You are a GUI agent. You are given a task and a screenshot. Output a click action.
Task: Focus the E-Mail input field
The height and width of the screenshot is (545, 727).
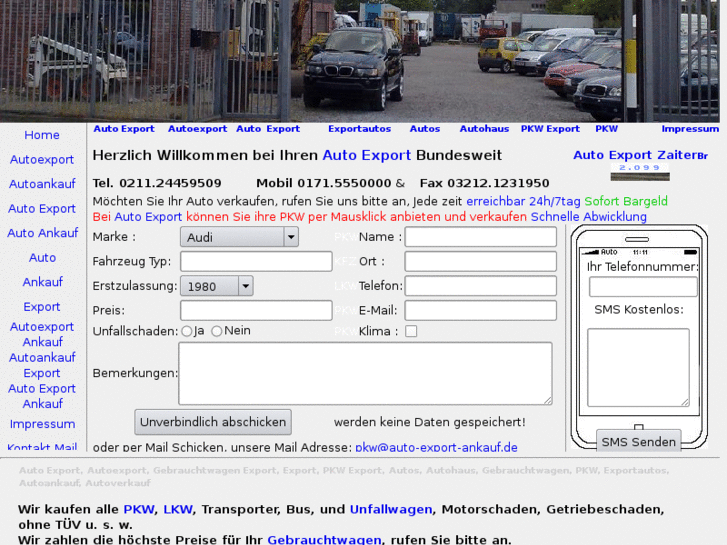pos(480,310)
